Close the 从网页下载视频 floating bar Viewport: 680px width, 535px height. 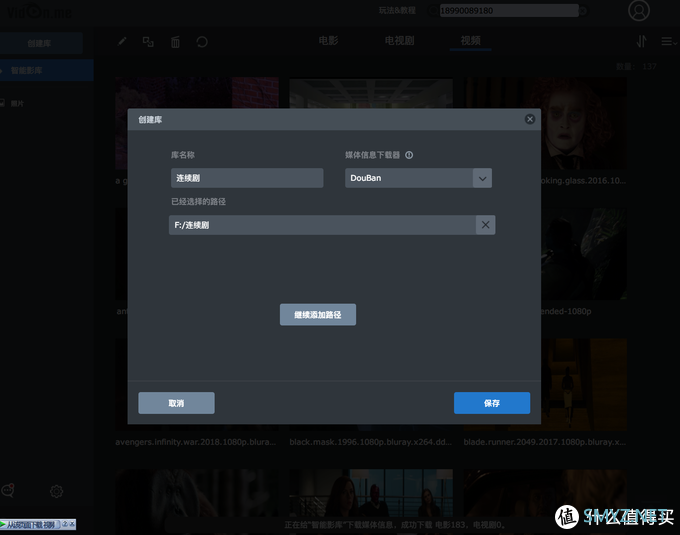72,524
